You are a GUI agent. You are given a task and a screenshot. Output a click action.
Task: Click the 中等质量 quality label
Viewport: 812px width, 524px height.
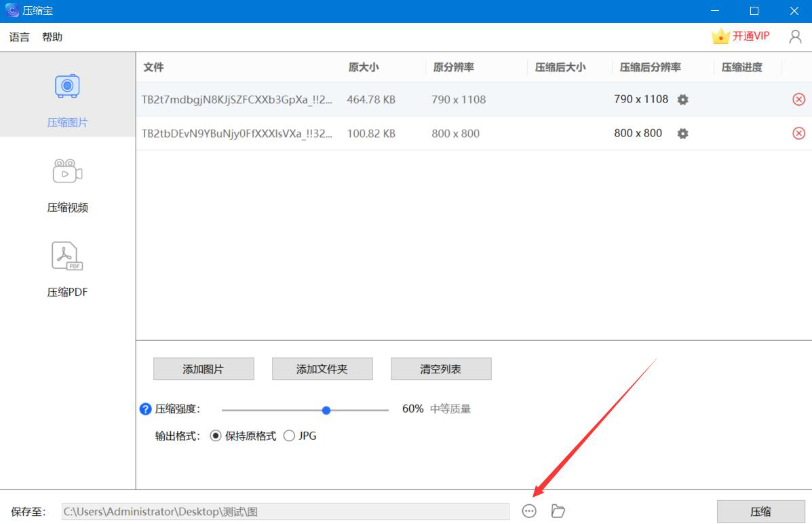[450, 409]
